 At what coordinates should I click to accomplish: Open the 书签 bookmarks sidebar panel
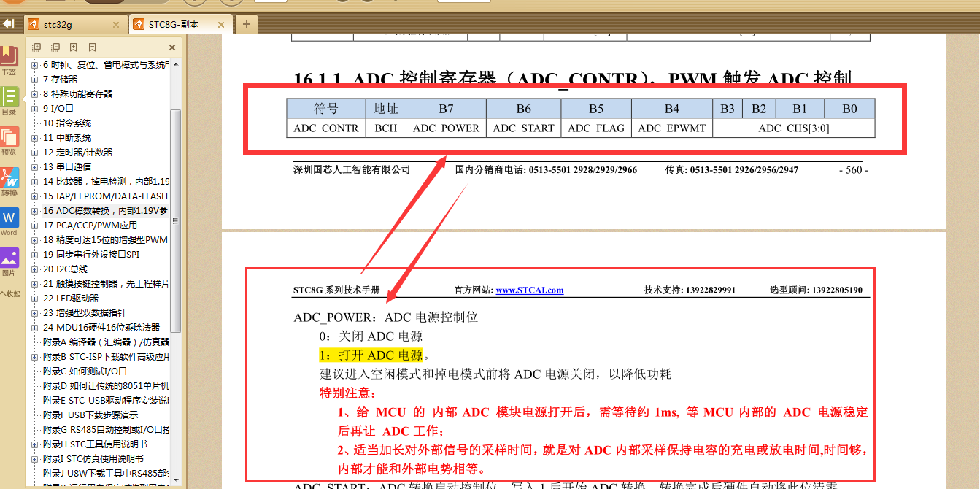[x=9, y=61]
